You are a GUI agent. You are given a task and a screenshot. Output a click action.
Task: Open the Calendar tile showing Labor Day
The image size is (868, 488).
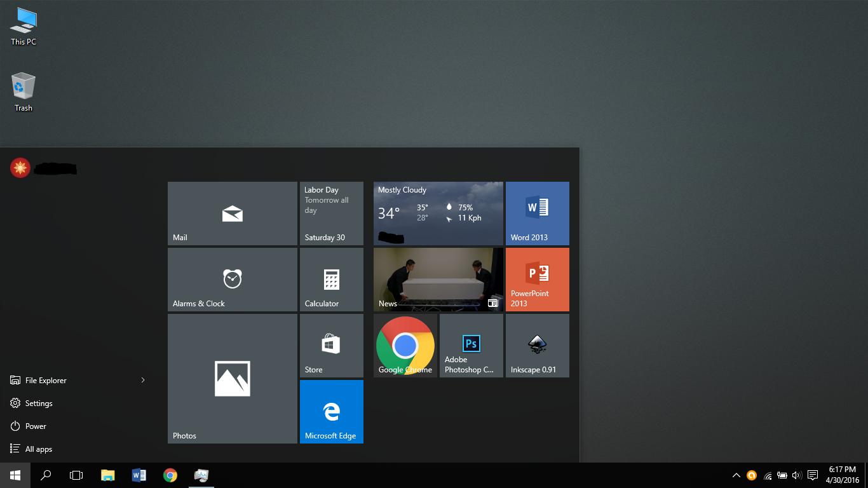click(332, 213)
